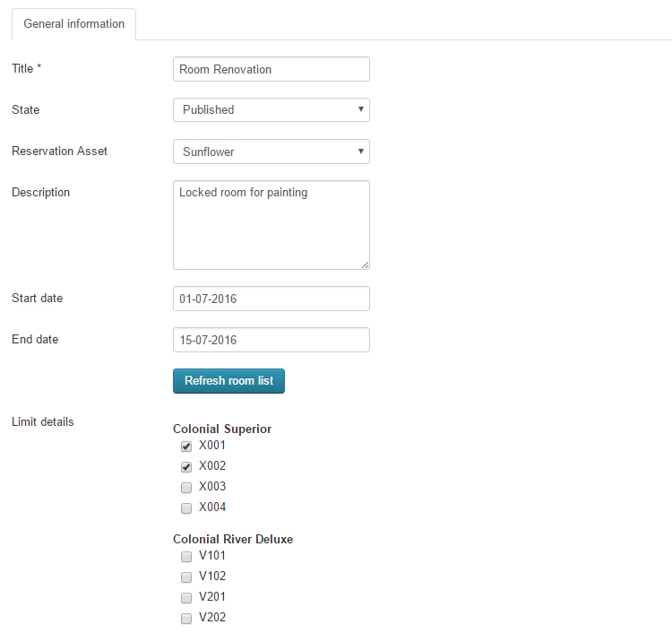Click inside the Description text area
The height and width of the screenshot is (633, 672).
click(271, 224)
